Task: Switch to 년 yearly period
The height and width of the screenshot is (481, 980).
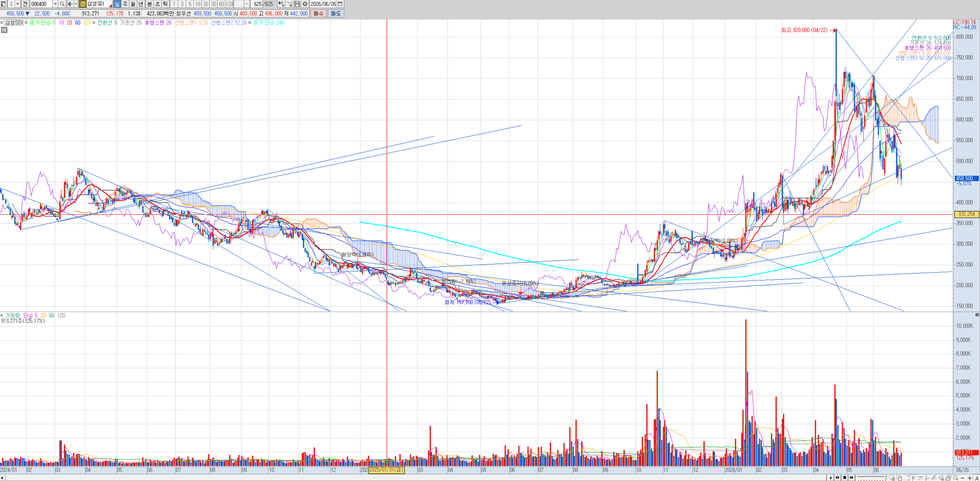Action: tap(141, 4)
